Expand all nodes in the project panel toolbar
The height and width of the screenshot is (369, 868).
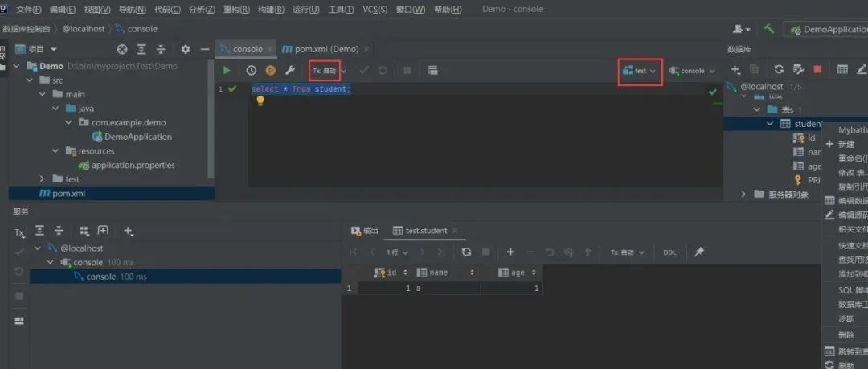click(x=141, y=49)
